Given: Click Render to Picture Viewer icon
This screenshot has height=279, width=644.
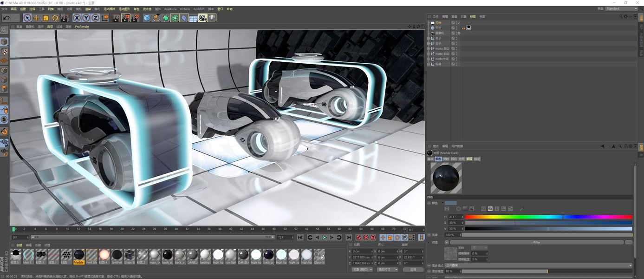Looking at the screenshot, I should tap(125, 18).
